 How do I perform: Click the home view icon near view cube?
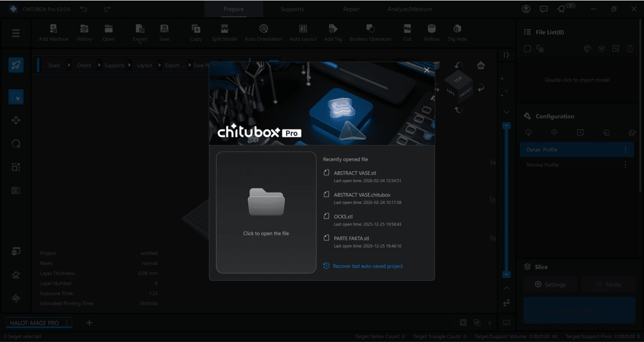coord(481,66)
